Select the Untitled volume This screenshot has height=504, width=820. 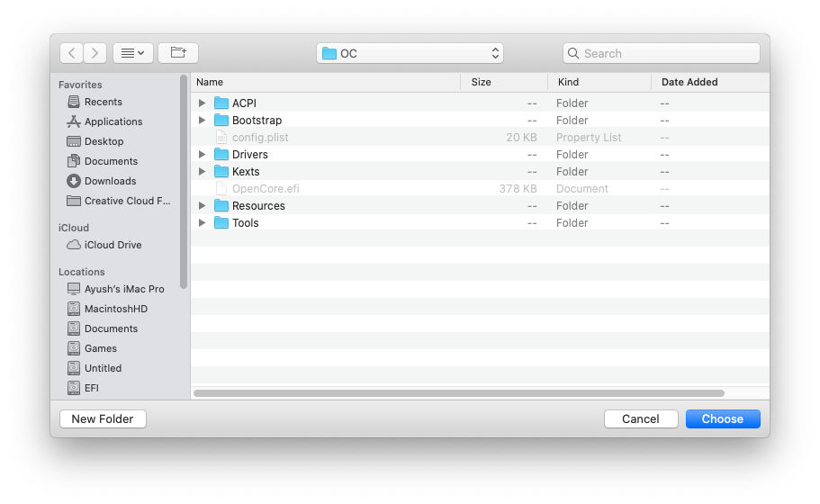coord(95,369)
